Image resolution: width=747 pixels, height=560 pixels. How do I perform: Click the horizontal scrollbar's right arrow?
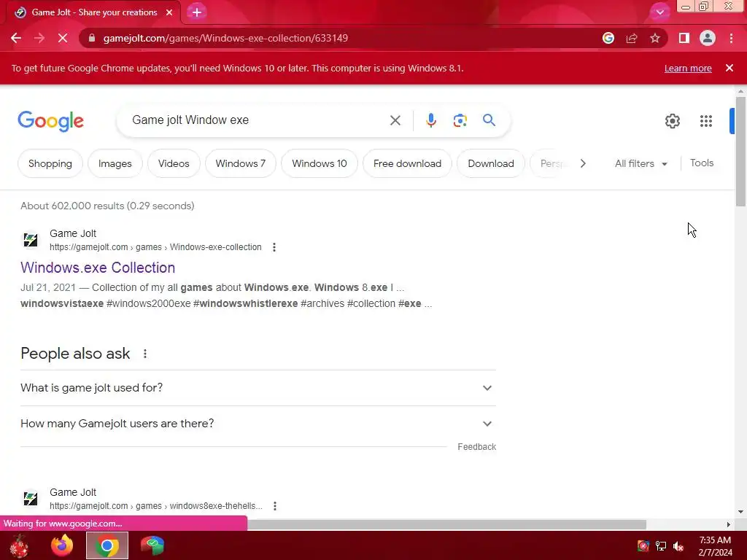pyautogui.click(x=729, y=524)
